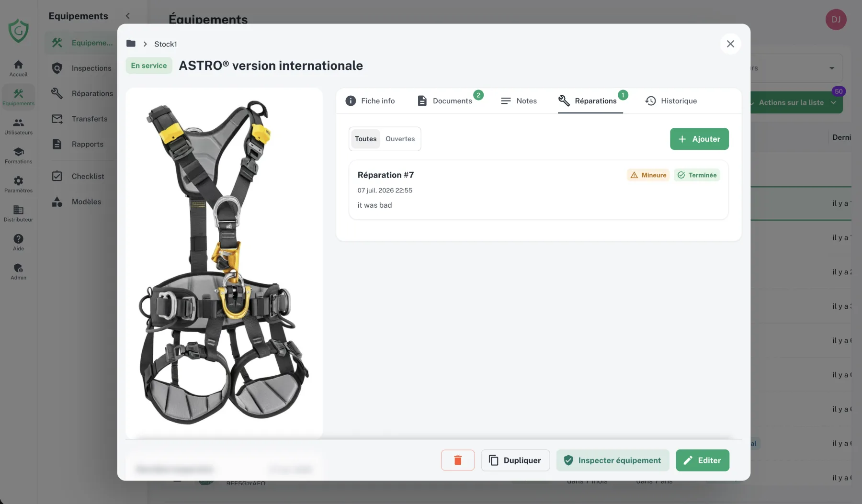Click the green shield app logo

[18, 31]
